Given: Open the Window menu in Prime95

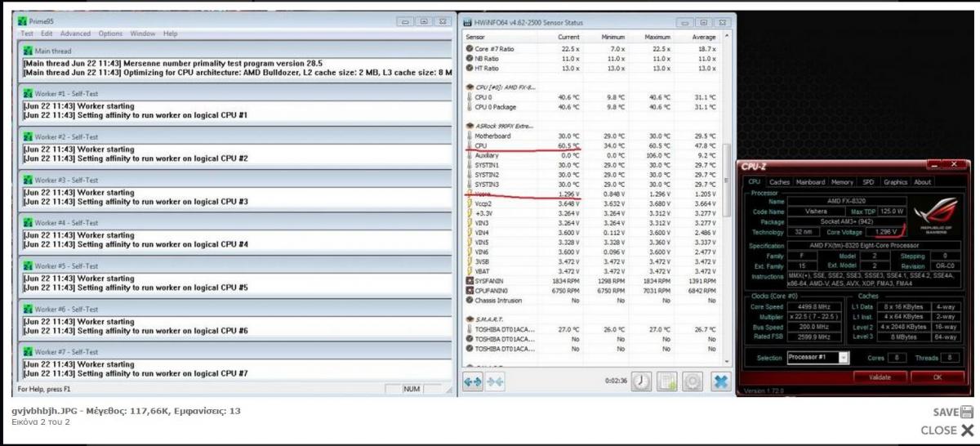Looking at the screenshot, I should coord(142,33).
